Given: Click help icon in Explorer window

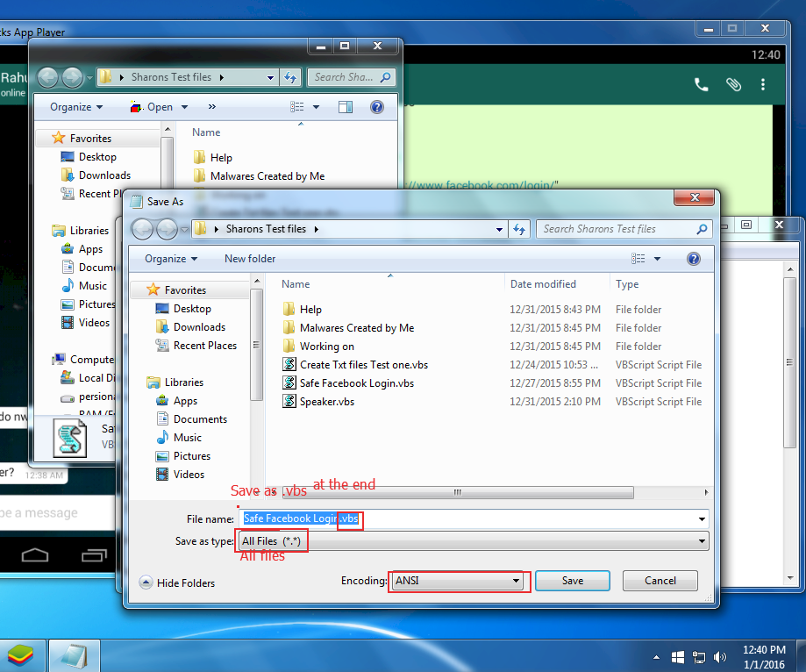Looking at the screenshot, I should [x=377, y=107].
